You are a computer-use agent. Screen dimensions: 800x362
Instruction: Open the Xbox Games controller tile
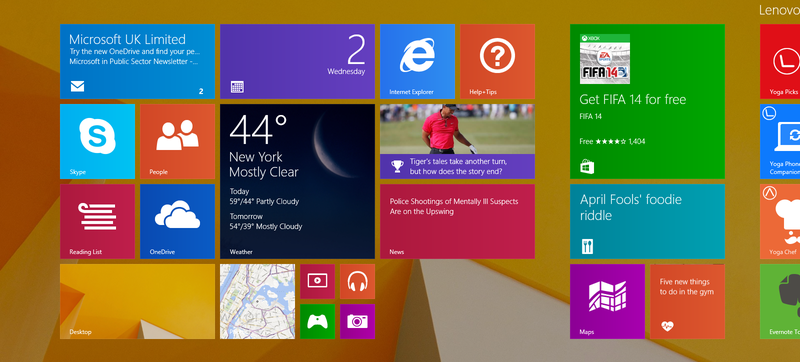317,321
